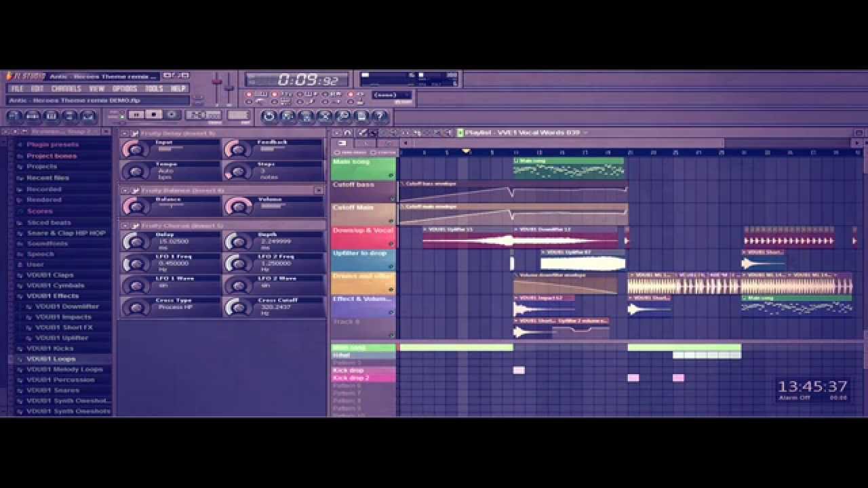Click the question mark help shortcut icon
Screen dimensions: 868x488
tap(380, 117)
